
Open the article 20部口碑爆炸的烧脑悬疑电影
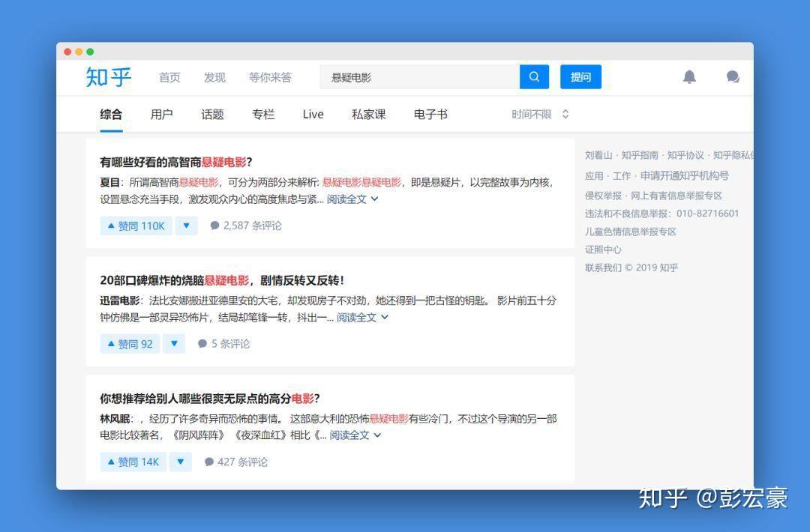[x=222, y=280]
